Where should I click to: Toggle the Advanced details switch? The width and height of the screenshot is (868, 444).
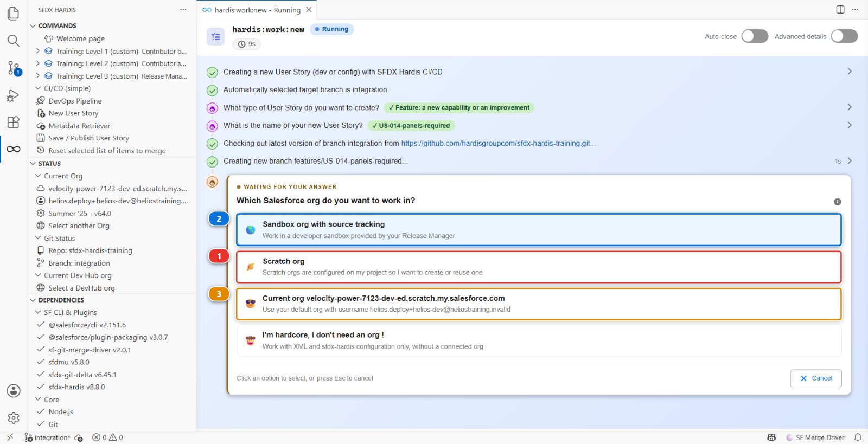[844, 36]
